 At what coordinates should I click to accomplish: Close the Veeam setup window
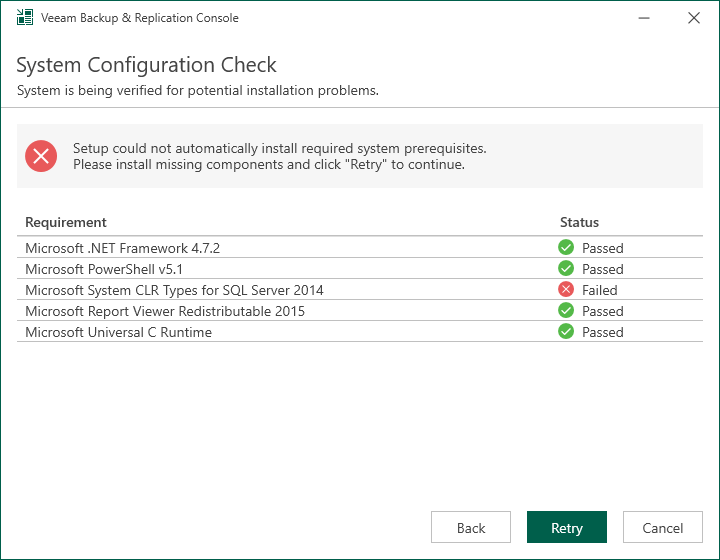pos(694,18)
